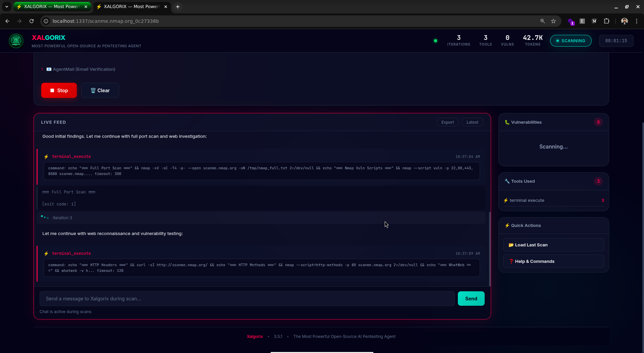
Task: Click the HTTP Headers command box
Action: [262, 268]
